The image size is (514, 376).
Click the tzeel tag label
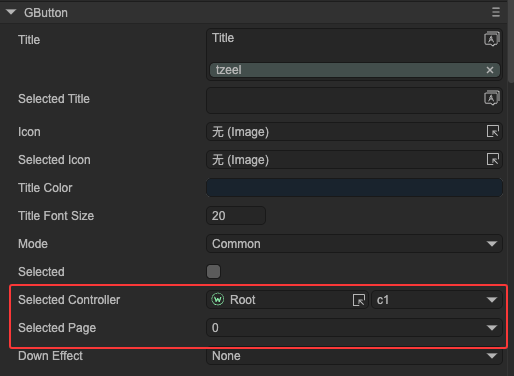(229, 70)
